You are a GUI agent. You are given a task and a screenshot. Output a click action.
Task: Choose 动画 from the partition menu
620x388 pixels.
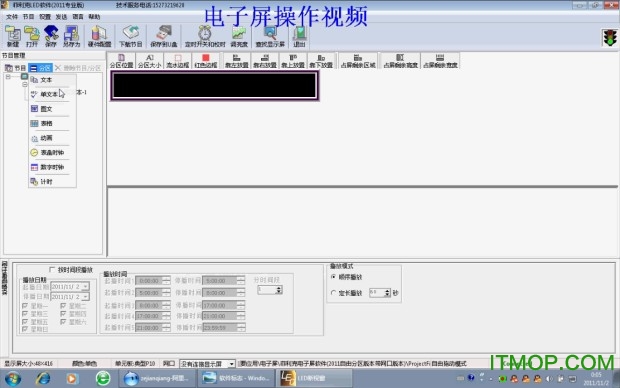[52, 138]
